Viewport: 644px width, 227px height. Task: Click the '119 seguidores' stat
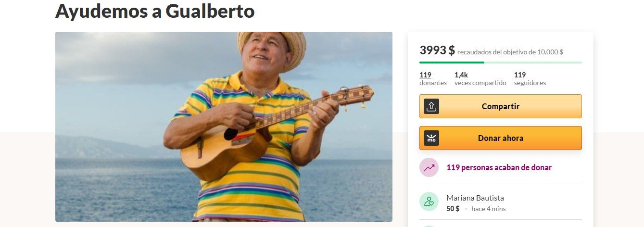[530, 79]
